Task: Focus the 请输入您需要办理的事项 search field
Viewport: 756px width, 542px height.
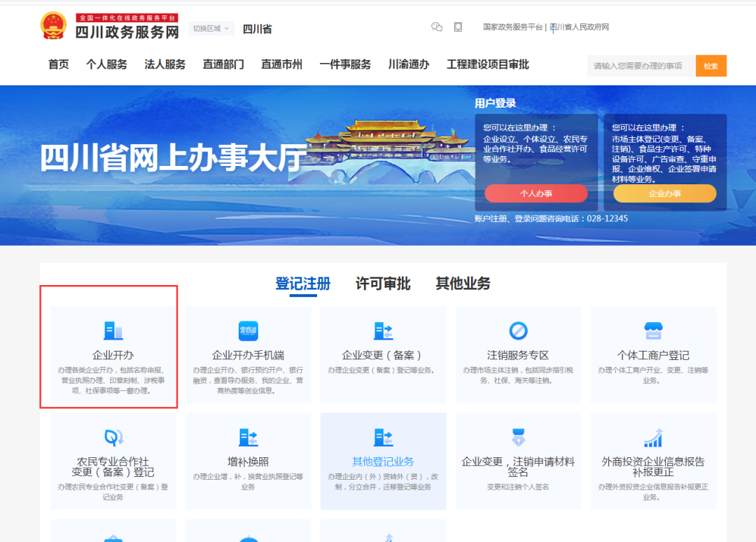Action: [641, 66]
